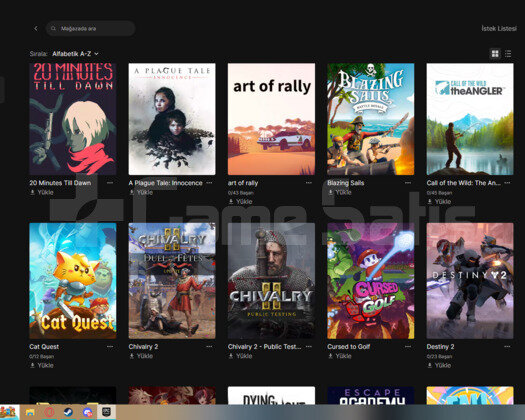Open the Alfabetik A-Z sort dropdown

coord(75,54)
